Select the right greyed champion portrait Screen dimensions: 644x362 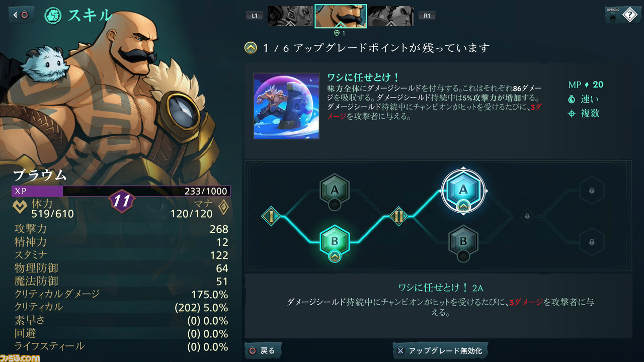[x=391, y=16]
